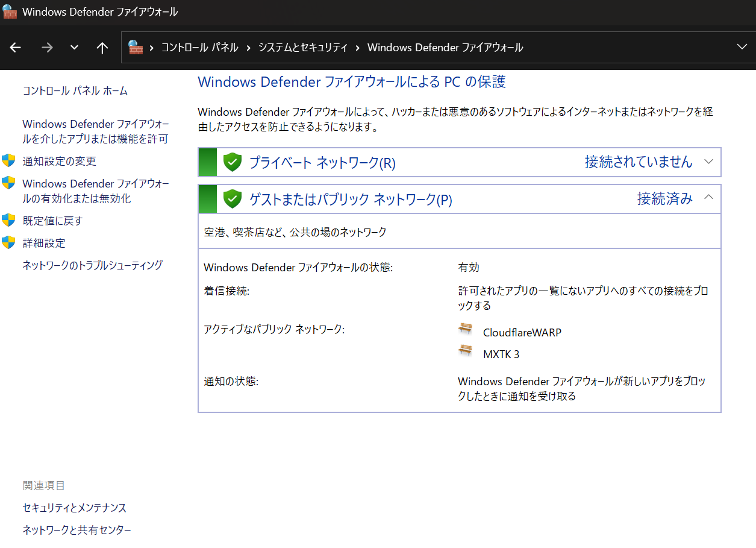Click the 有効 firewall status value
This screenshot has width=756, height=548.
click(x=469, y=268)
